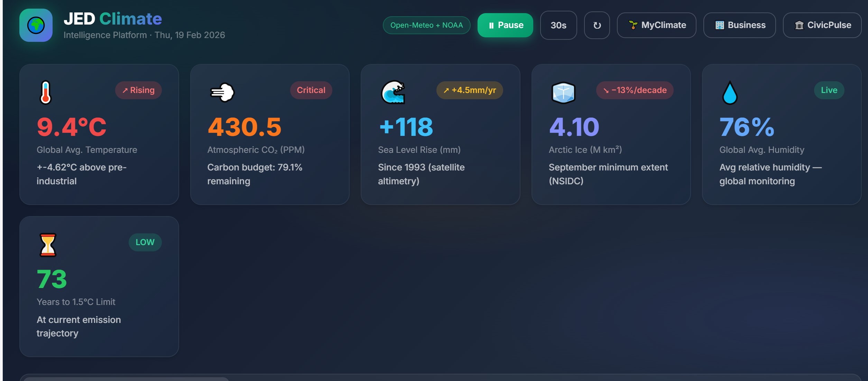The height and width of the screenshot is (381, 868).
Task: Click the At current emission trajectory text
Action: pos(79,326)
